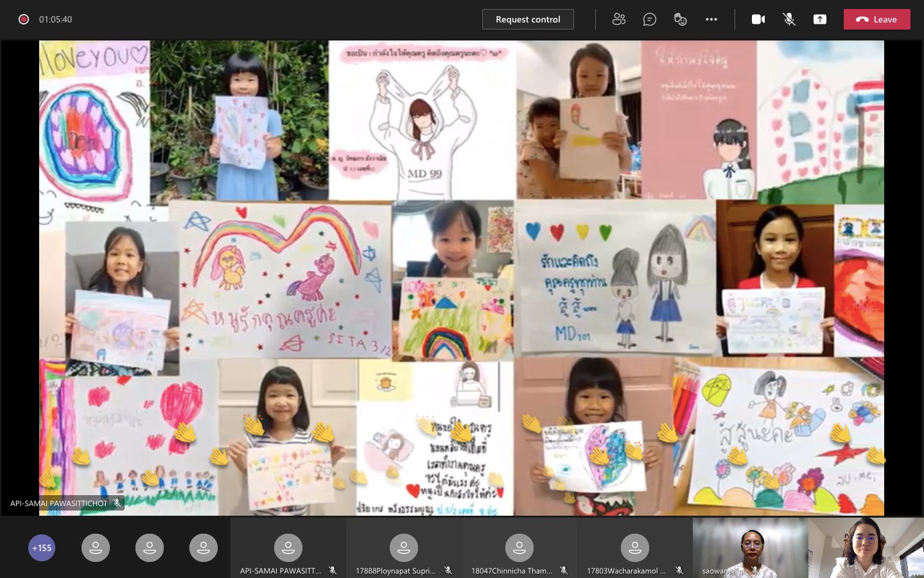Select 17803Wacharakamol participant tile avatar

pos(635,548)
